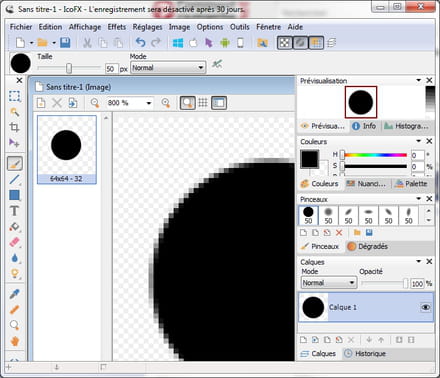The width and height of the screenshot is (440, 378).
Task: Toggle the brush airbrush option icon beside Mode
Action: coord(217,64)
